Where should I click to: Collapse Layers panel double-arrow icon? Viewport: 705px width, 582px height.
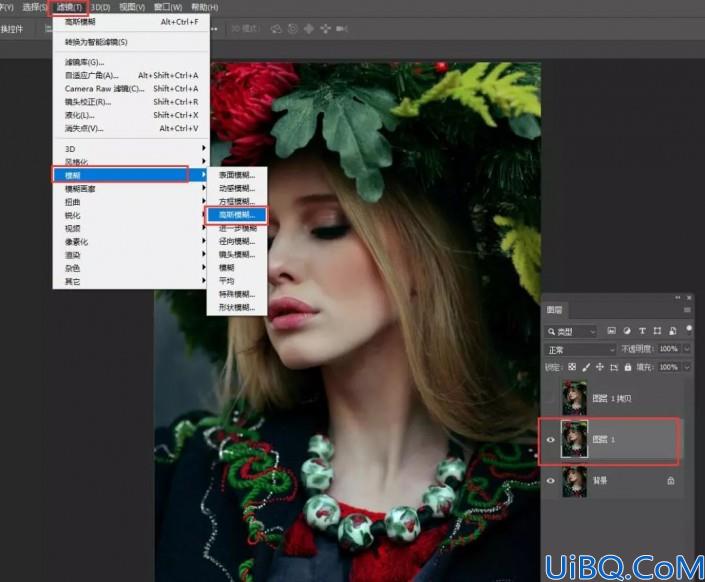pyautogui.click(x=678, y=298)
